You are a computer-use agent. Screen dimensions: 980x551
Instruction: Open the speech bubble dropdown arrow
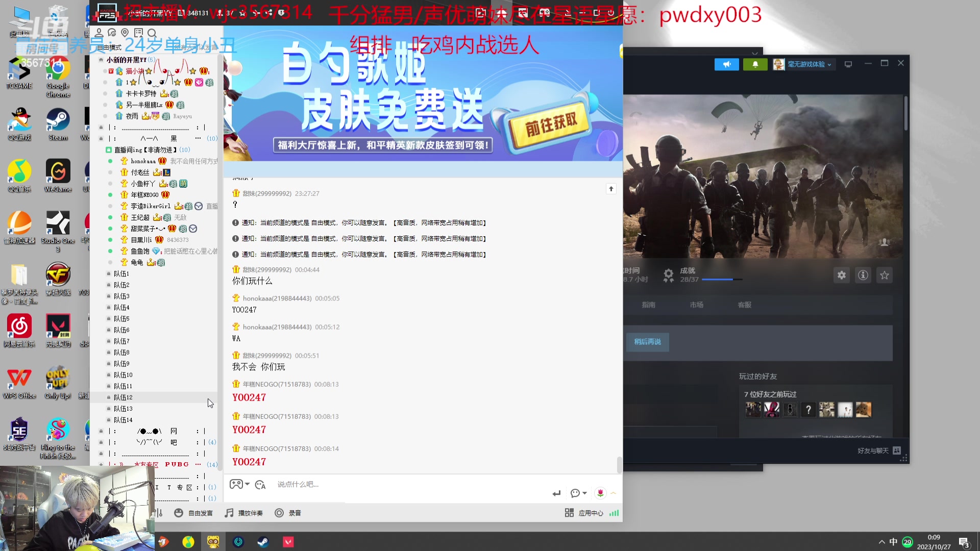tap(584, 493)
